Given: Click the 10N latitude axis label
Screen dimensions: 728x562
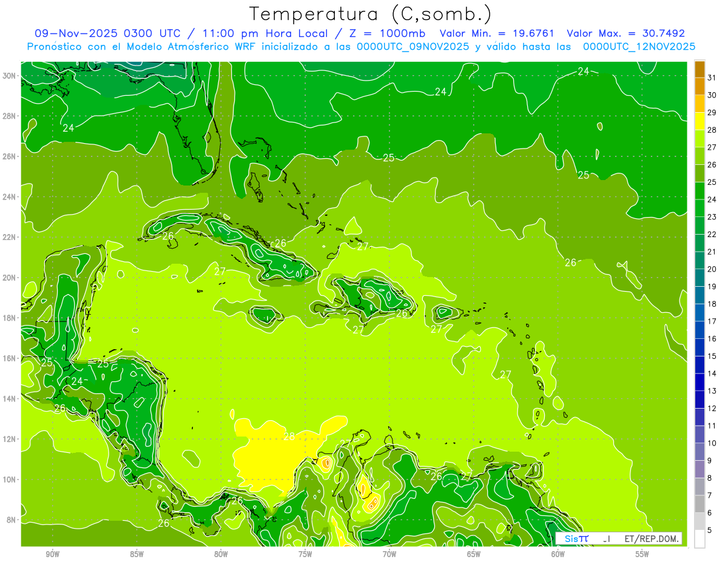Looking at the screenshot, I should 10,479.
